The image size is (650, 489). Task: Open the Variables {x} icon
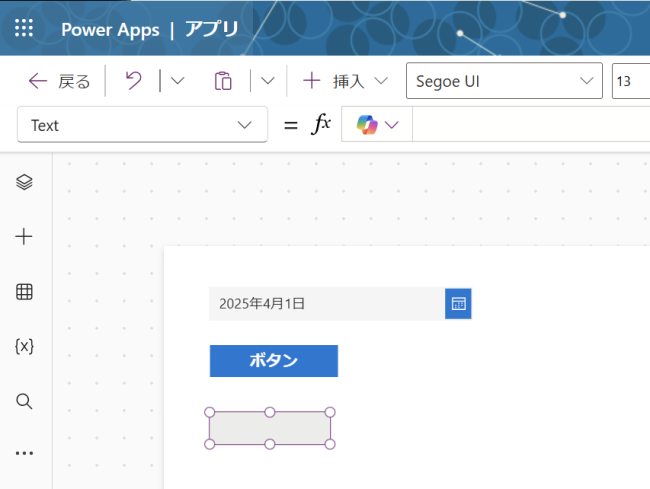(x=25, y=346)
